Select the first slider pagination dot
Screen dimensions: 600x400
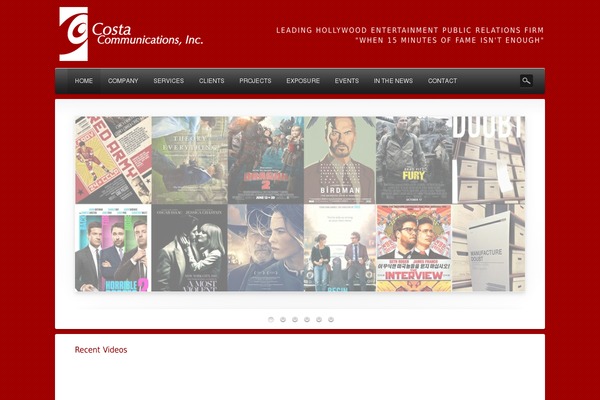271,320
